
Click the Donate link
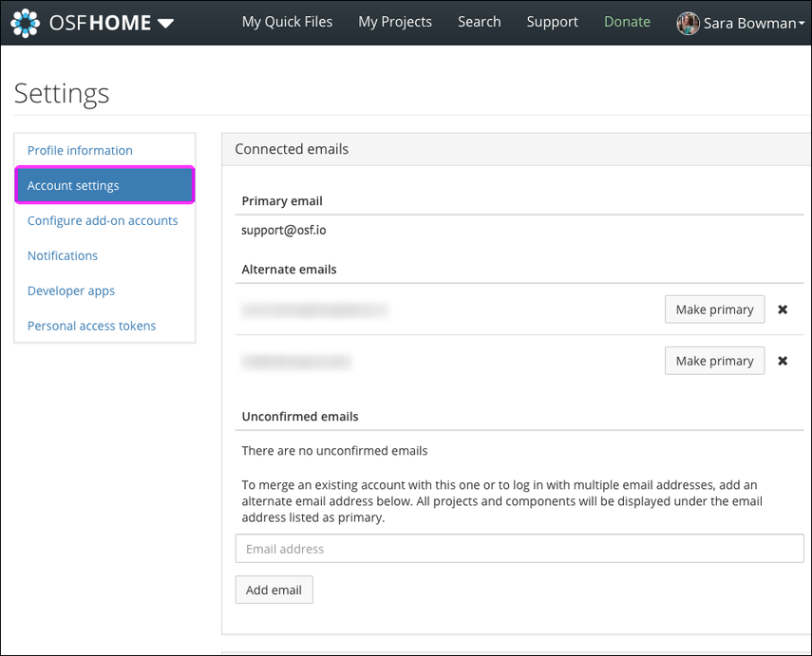pos(627,22)
